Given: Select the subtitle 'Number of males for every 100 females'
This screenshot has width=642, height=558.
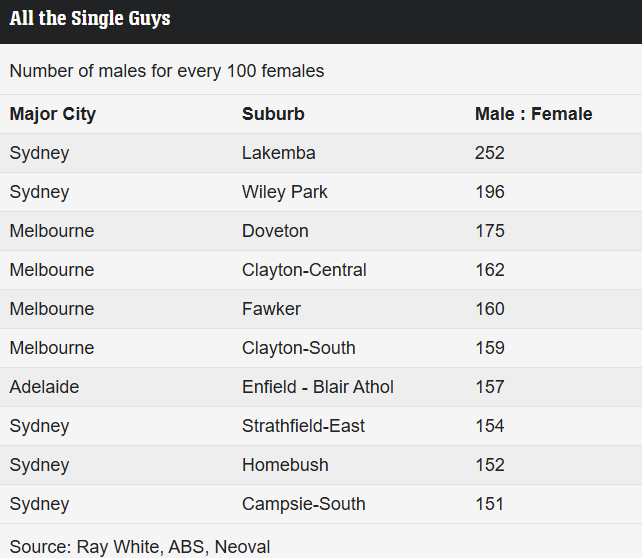Looking at the screenshot, I should pyautogui.click(x=167, y=71).
